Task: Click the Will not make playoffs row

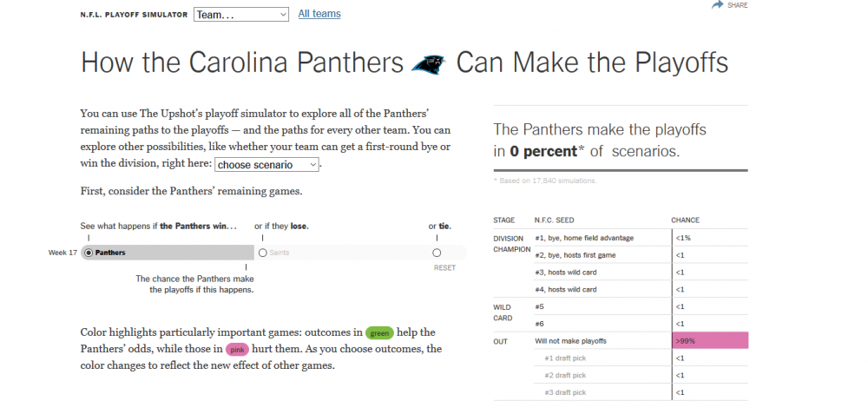Action: (621, 341)
